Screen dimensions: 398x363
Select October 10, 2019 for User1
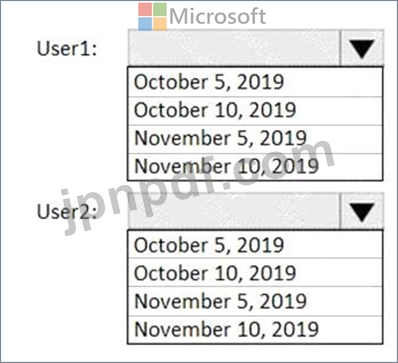tap(255, 111)
